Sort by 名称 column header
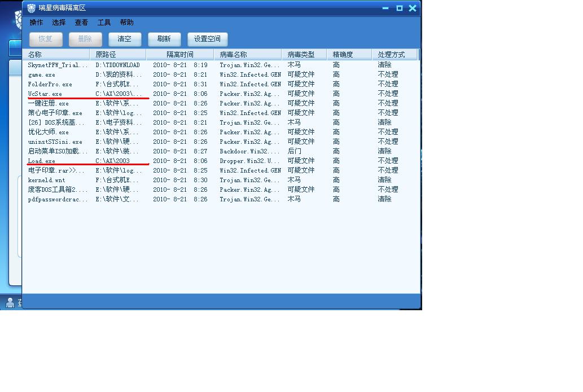583x392 pixels. click(56, 55)
